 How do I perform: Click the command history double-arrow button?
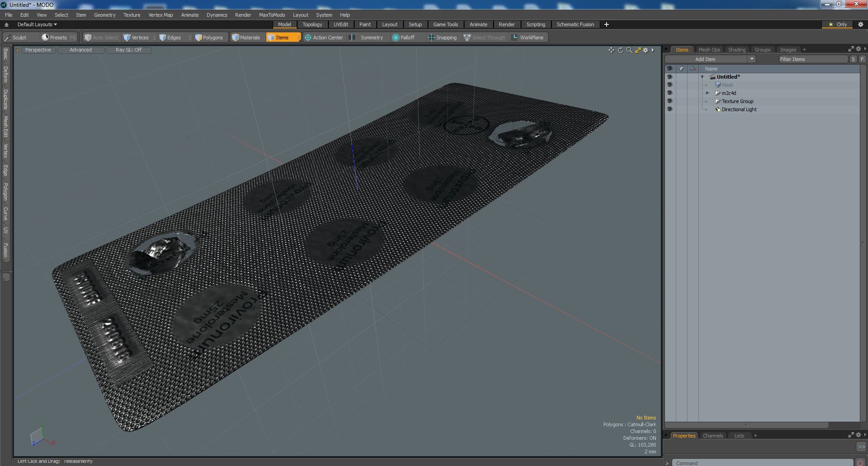point(861,447)
